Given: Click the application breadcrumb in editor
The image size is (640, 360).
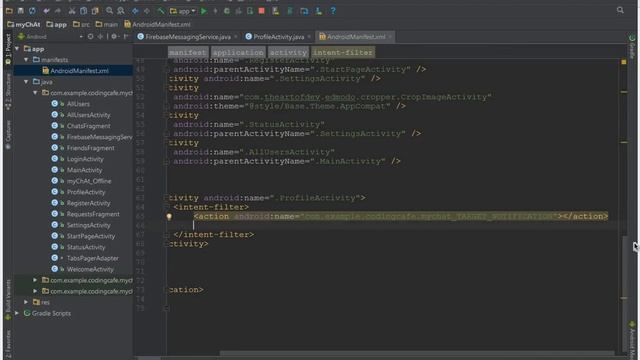Looking at the screenshot, I should [x=238, y=53].
